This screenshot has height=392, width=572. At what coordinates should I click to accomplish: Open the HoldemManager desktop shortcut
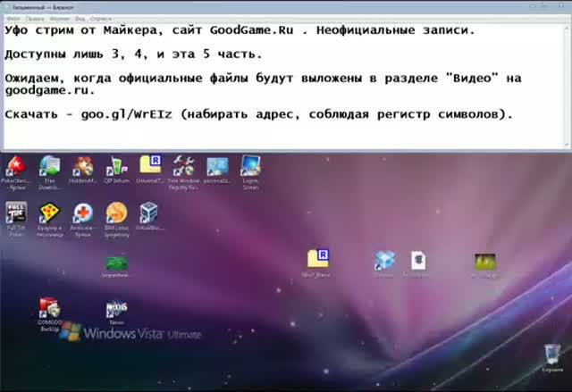(x=83, y=170)
